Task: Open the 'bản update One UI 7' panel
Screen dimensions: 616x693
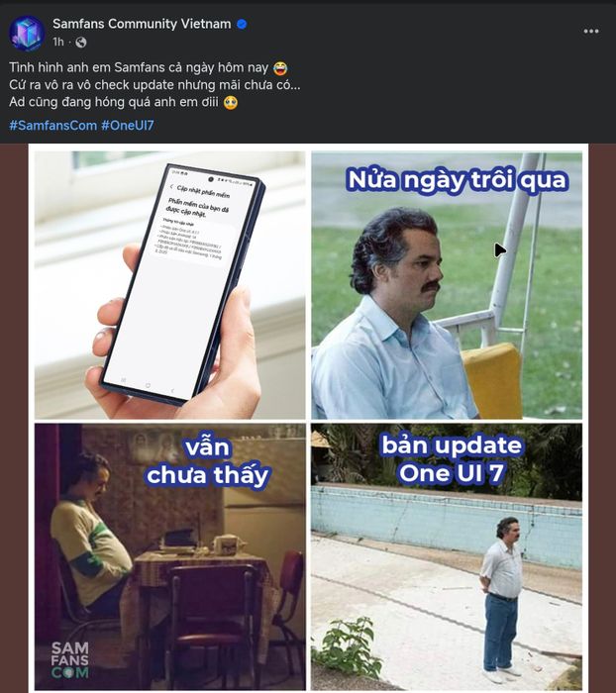Action: [447, 556]
